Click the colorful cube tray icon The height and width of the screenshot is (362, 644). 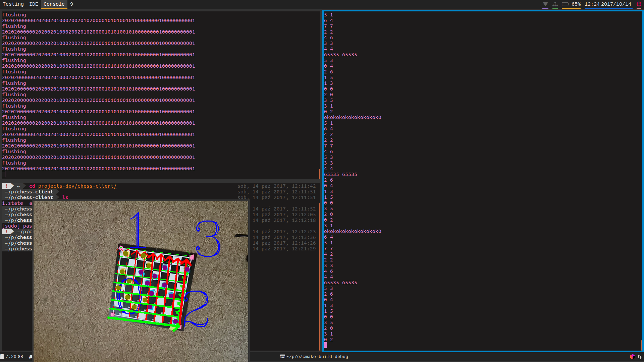pyautogui.click(x=632, y=357)
